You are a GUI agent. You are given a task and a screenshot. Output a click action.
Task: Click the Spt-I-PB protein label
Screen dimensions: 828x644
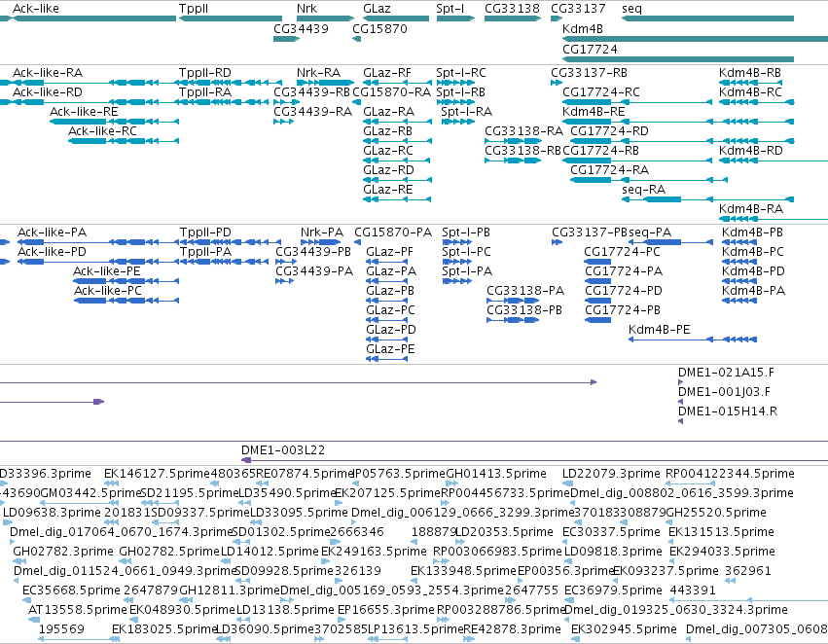466,233
